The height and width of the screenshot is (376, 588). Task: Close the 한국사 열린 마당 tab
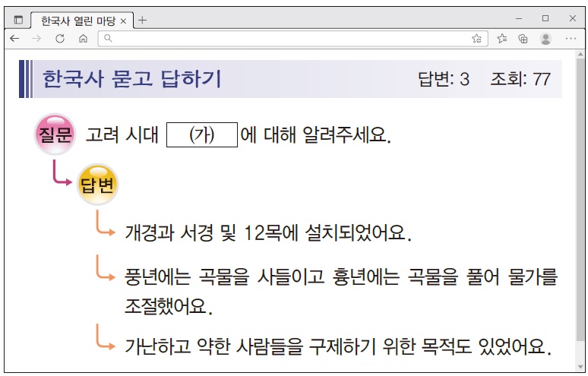click(x=123, y=21)
